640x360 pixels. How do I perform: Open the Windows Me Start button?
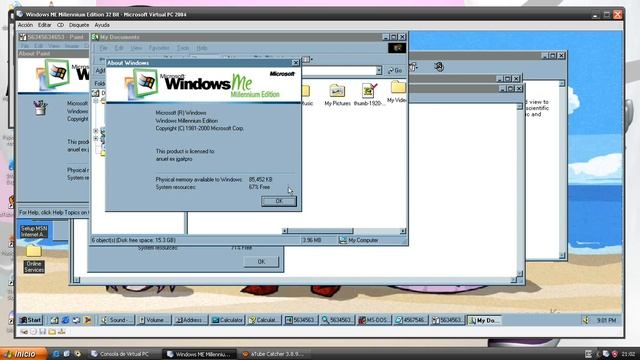pos(31,320)
